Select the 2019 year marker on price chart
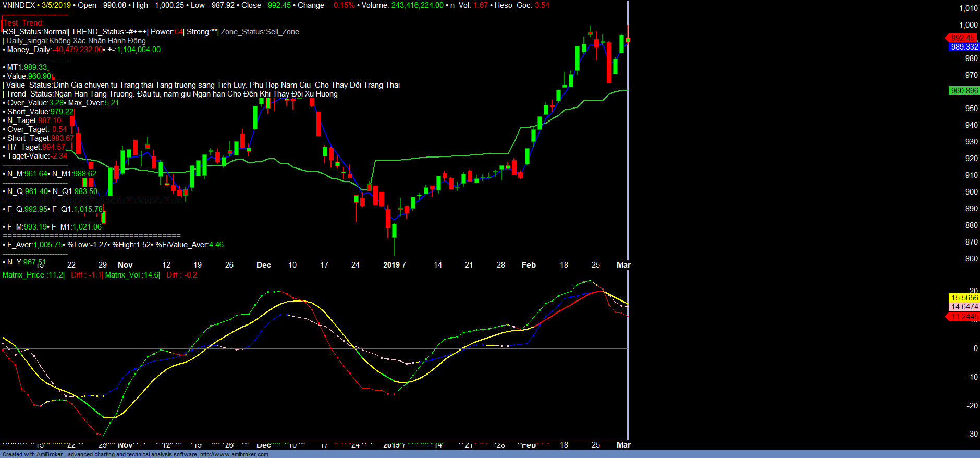This screenshot has width=980, height=458. [391, 265]
